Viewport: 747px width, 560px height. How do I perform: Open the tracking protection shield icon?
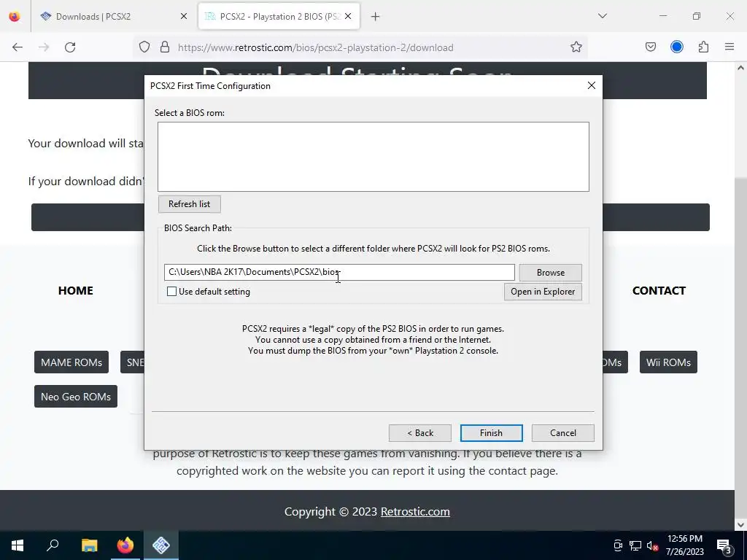point(144,47)
